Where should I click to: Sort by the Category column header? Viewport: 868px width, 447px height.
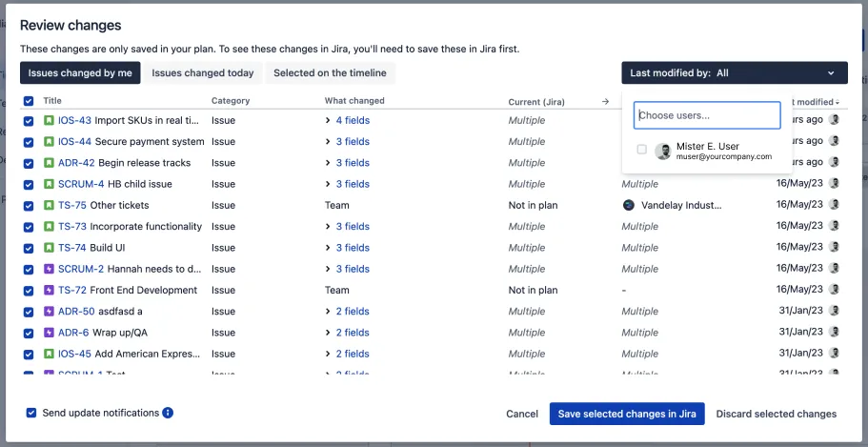(x=231, y=101)
